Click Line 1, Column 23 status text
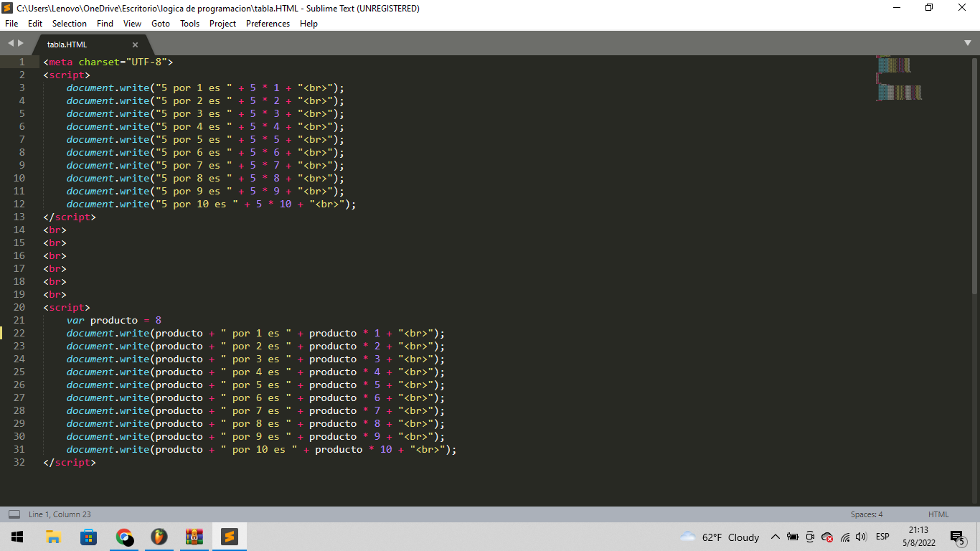Viewport: 980px width, 551px height. (60, 514)
